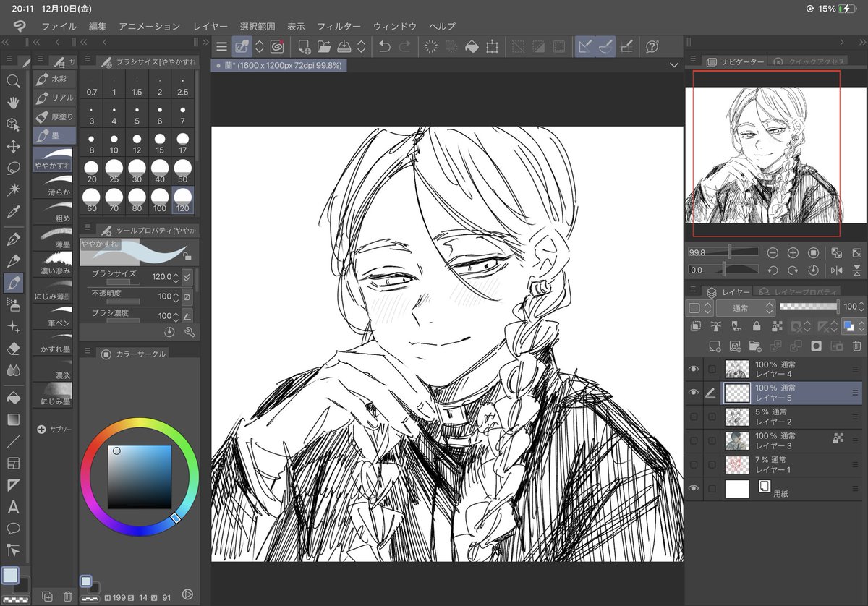This screenshot has height=606, width=868.
Task: Select the Zoom magnifier tool
Action: tap(13, 80)
